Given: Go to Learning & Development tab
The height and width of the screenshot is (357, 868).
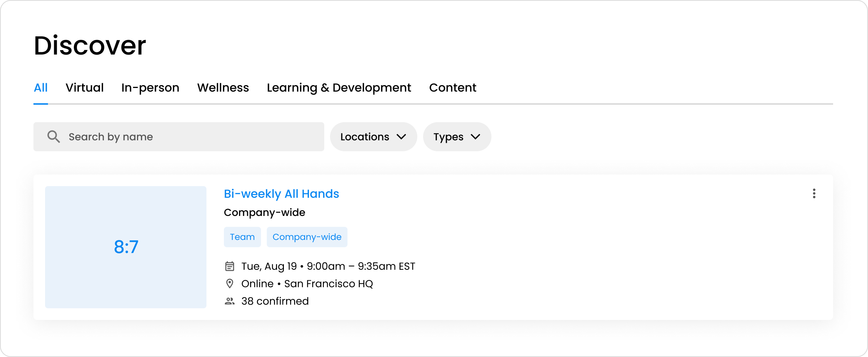Looking at the screenshot, I should [x=339, y=88].
